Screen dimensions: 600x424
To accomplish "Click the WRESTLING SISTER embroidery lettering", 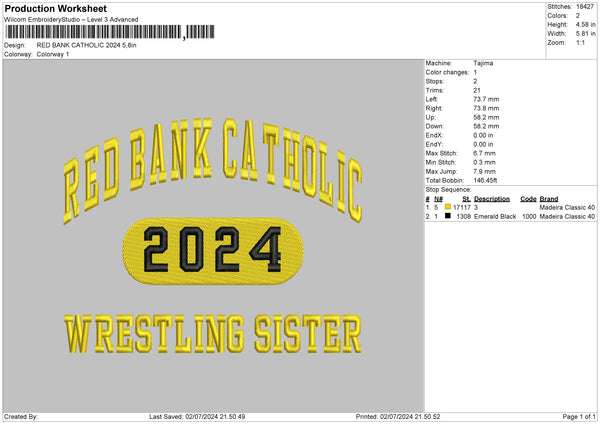I will [213, 334].
